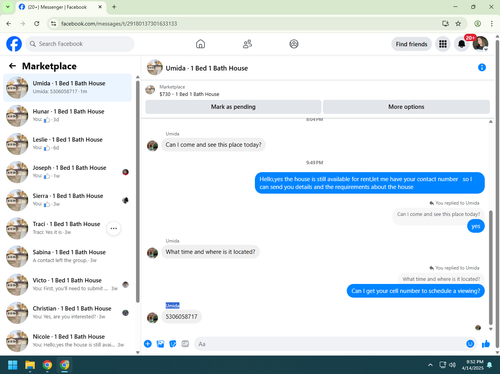Image resolution: width=500 pixels, height=374 pixels.
Task: Click the browser Back arrow
Action: (9, 24)
